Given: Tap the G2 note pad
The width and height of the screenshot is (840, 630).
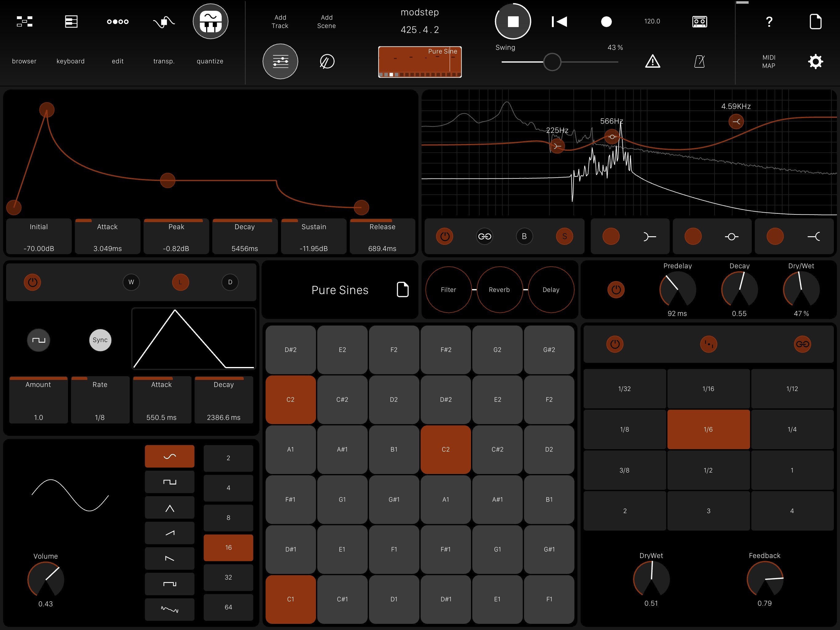Looking at the screenshot, I should [x=497, y=349].
